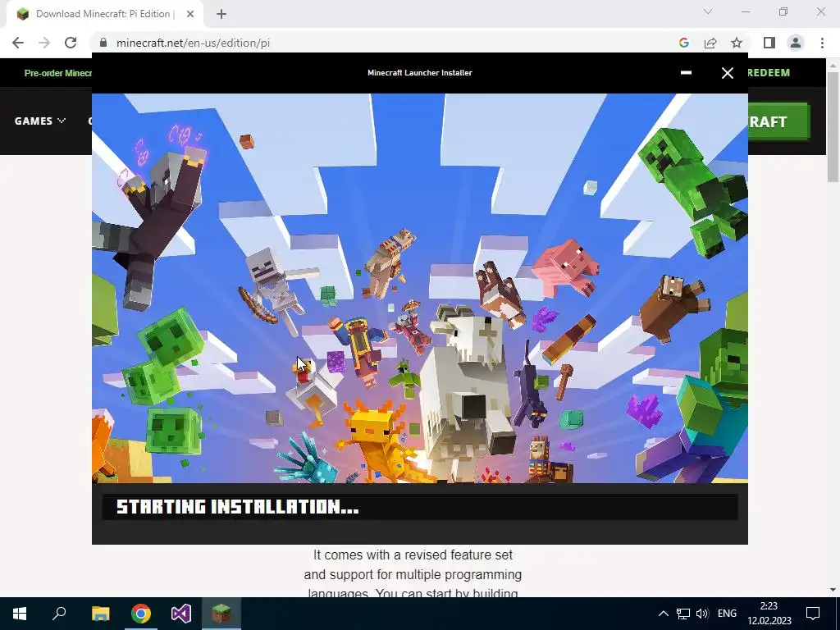Close the Minecraft Launcher Installer window
This screenshot has width=840, height=630.
727,73
